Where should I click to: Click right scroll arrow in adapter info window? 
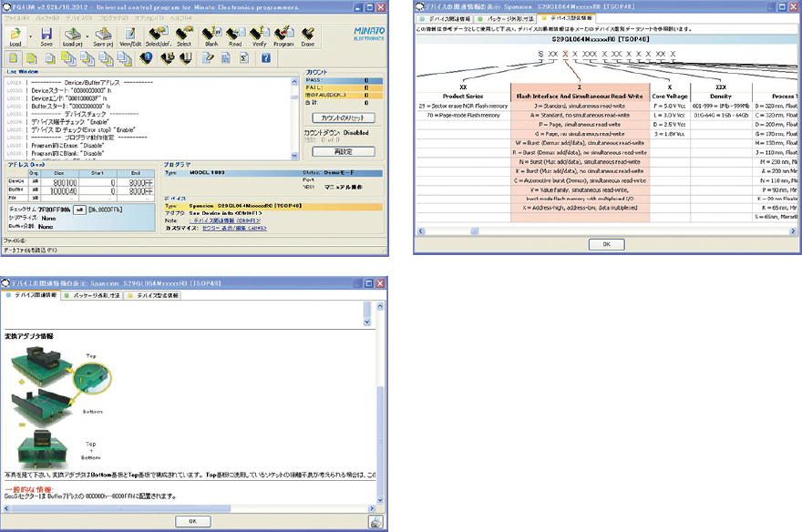[x=372, y=508]
